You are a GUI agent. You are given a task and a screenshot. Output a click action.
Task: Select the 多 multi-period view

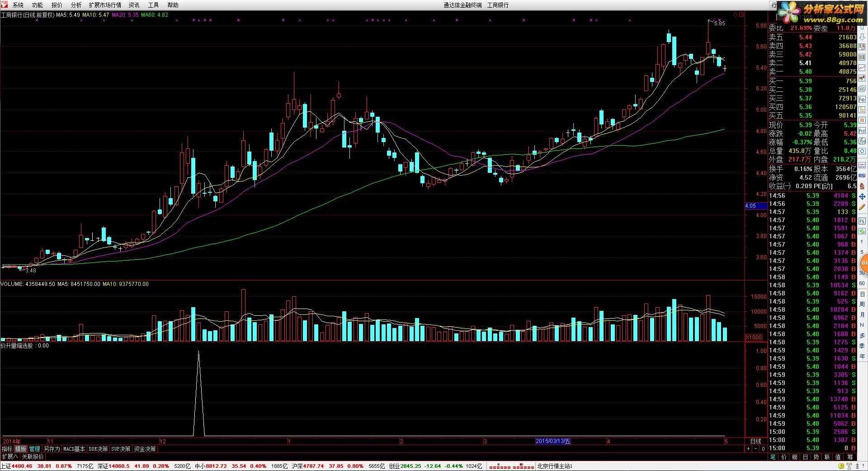[x=862, y=335]
